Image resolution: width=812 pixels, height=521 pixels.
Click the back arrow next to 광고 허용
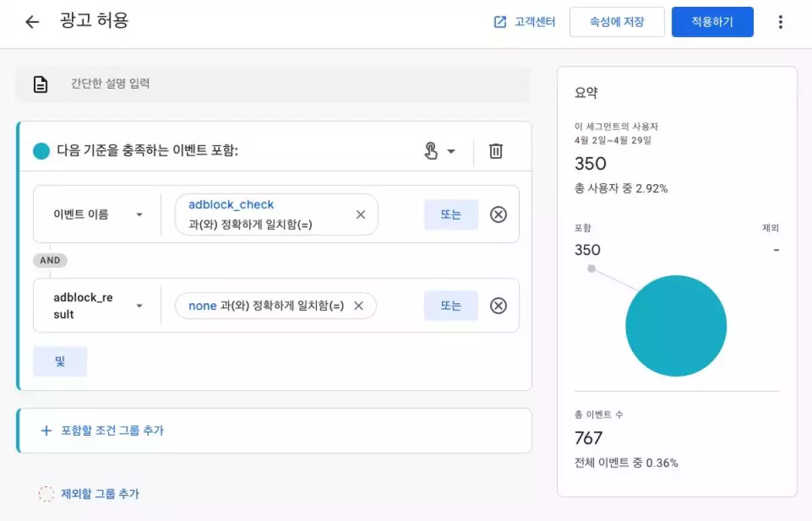(x=32, y=22)
